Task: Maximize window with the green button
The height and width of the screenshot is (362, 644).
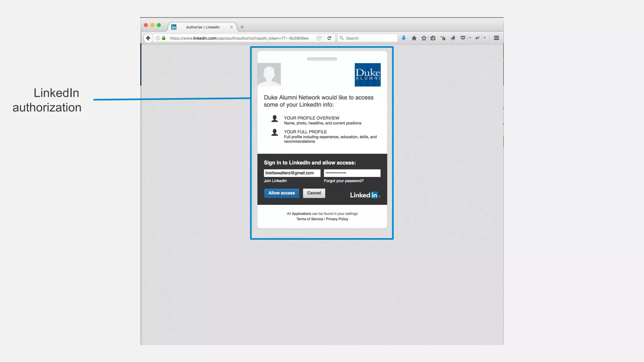Action: click(159, 25)
